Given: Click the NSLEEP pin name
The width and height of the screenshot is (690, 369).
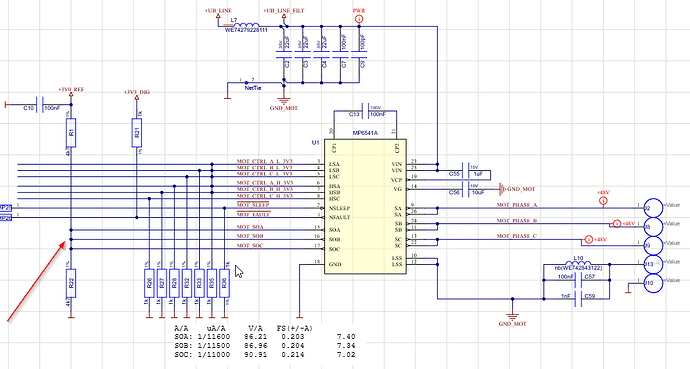Looking at the screenshot, I should 339,208.
